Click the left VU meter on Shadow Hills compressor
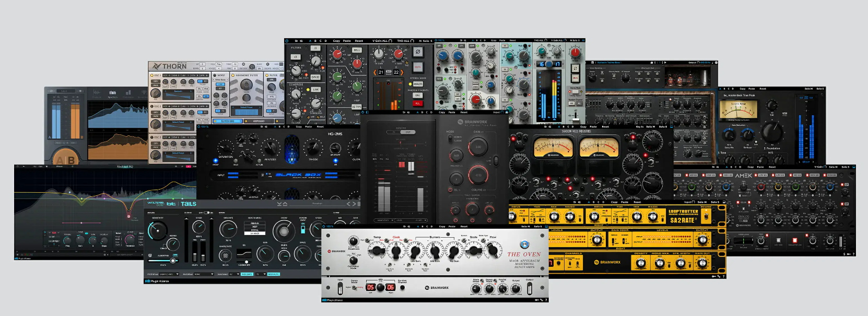The width and height of the screenshot is (868, 316). tap(554, 147)
